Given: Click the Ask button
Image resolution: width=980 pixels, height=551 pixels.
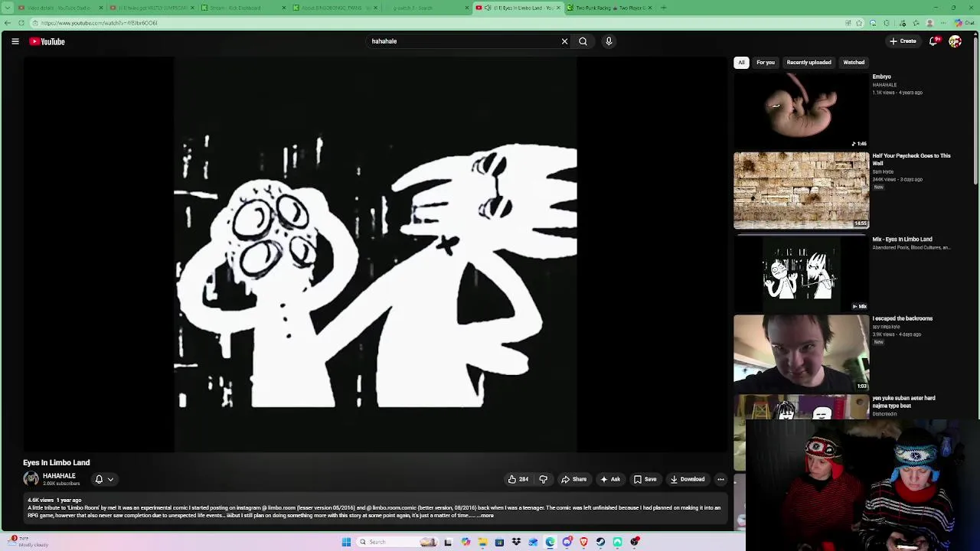Looking at the screenshot, I should tap(610, 479).
